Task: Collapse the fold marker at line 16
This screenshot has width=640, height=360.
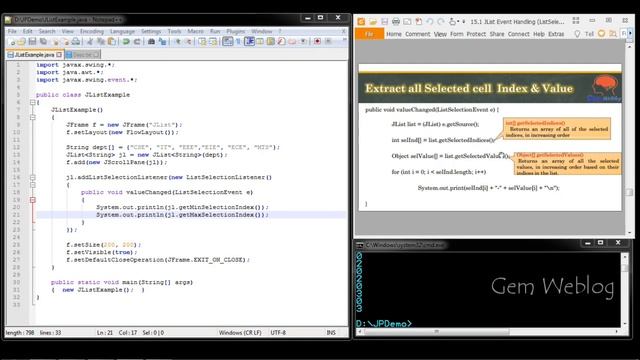Action: [33, 178]
